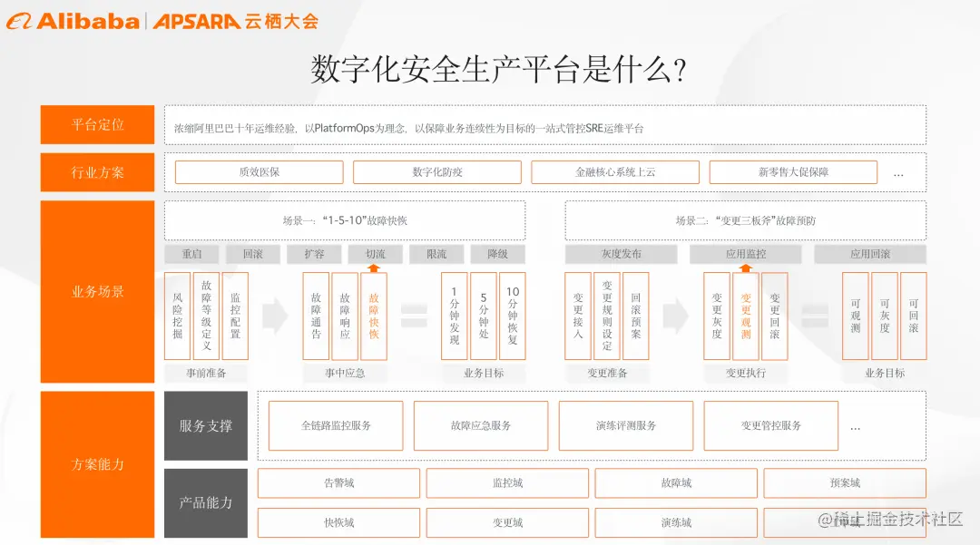The height and width of the screenshot is (545, 980).
Task: Click the Alibaba logo
Action: tap(73, 21)
